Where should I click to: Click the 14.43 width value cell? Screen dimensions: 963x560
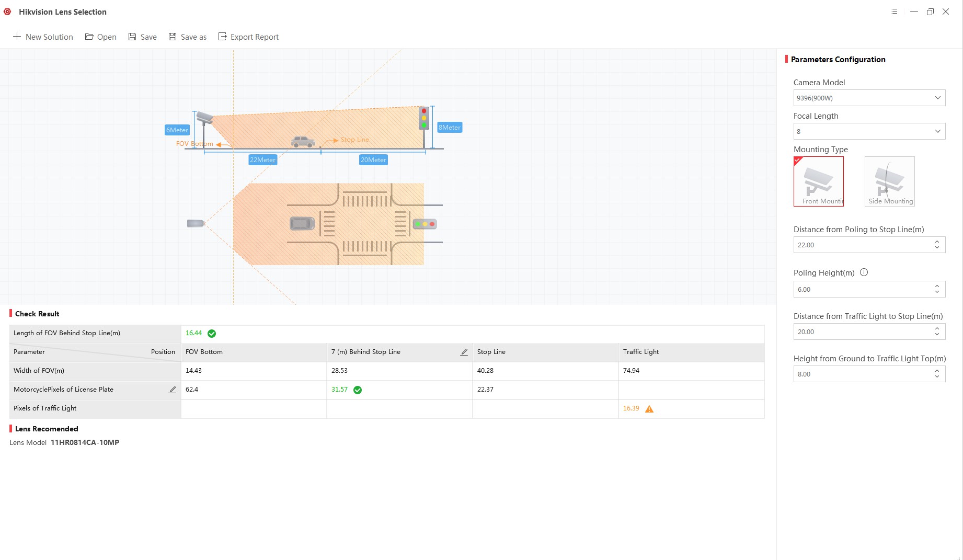pyautogui.click(x=254, y=371)
